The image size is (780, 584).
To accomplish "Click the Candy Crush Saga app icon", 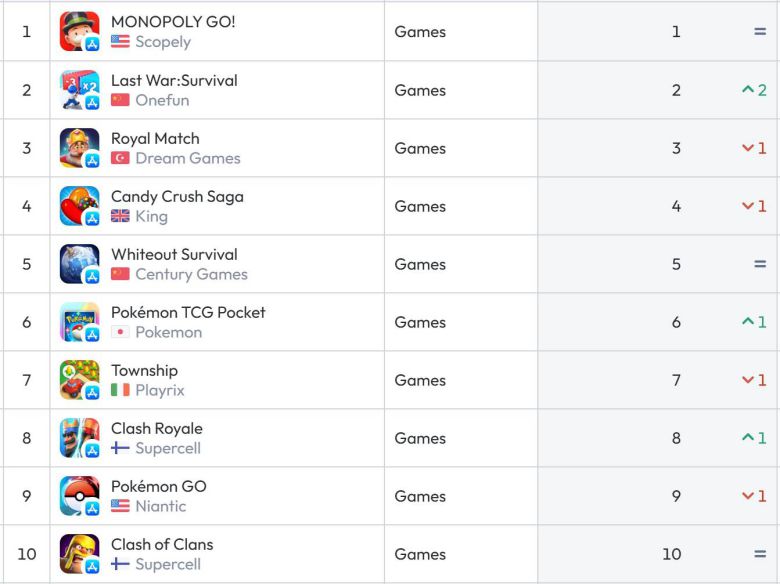I will (79, 206).
